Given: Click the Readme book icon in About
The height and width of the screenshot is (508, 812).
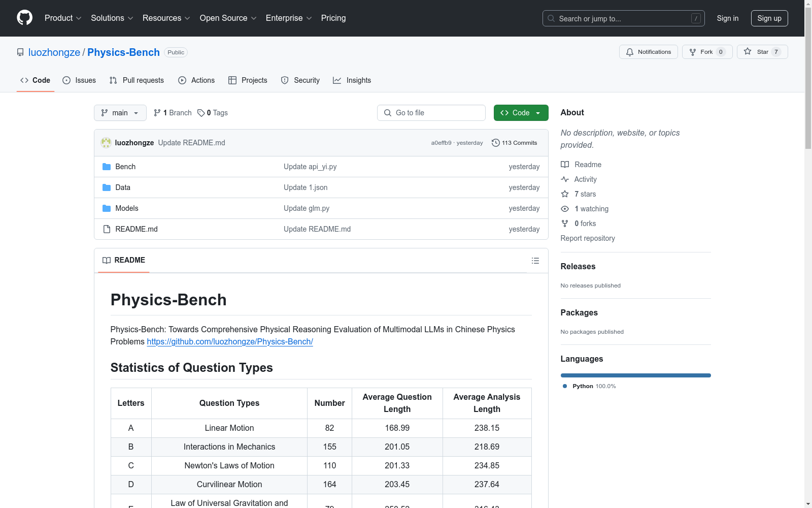Looking at the screenshot, I should pos(565,165).
